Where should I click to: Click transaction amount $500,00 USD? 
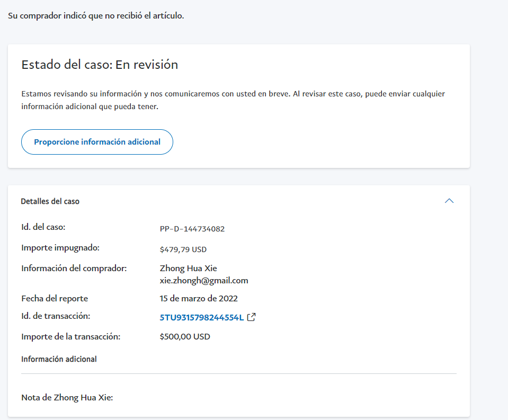coord(185,337)
